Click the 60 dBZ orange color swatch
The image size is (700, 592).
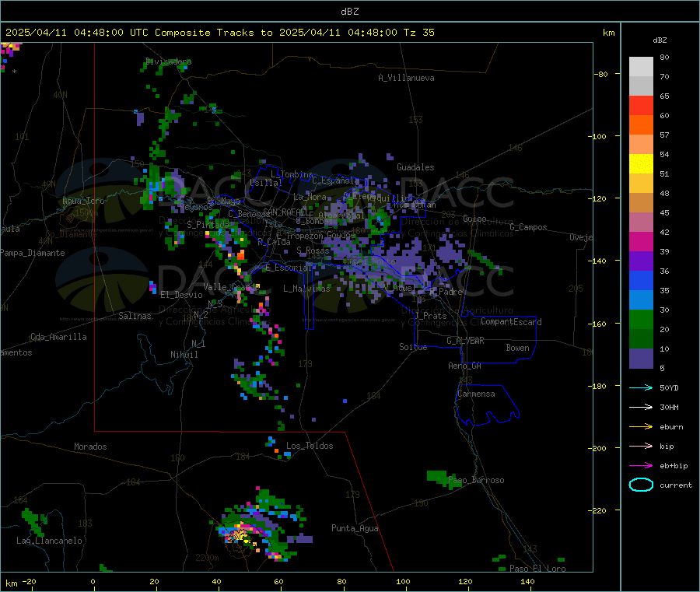(641, 125)
